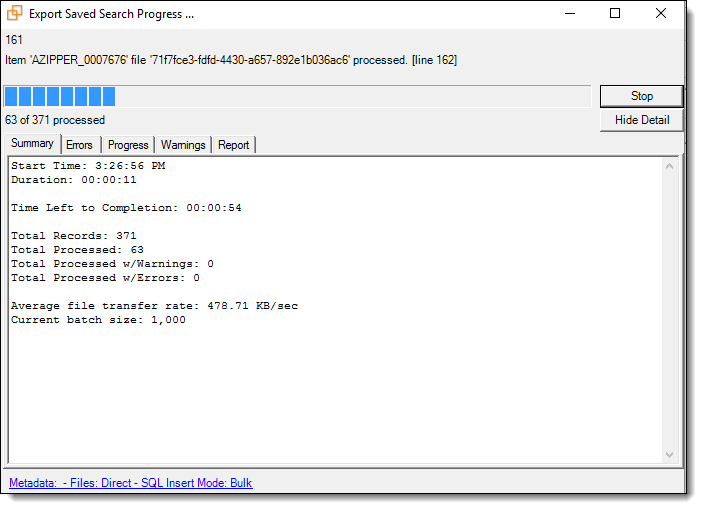The height and width of the screenshot is (509, 702).
Task: Click the Time Left to Completion line
Action: pyautogui.click(x=126, y=208)
